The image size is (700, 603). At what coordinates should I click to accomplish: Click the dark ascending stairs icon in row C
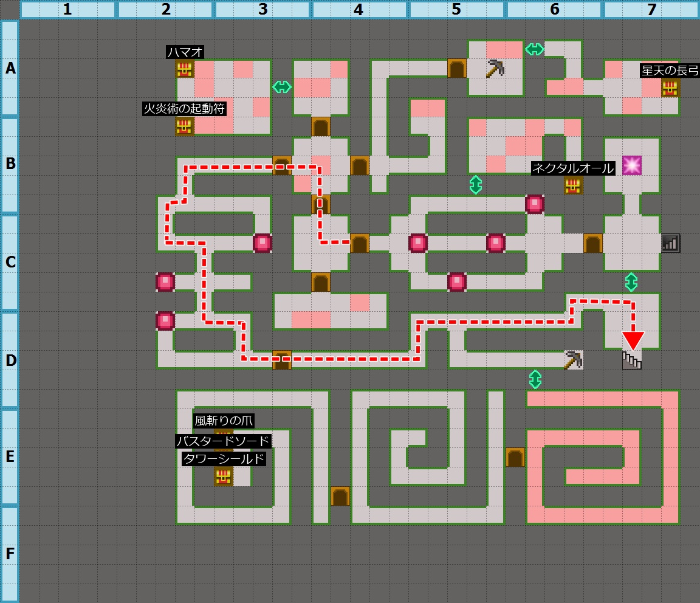[x=670, y=243]
